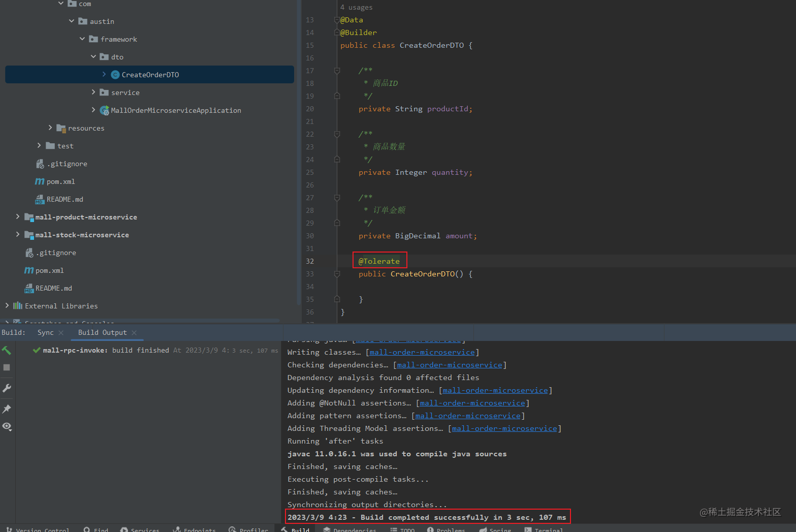Select the Build Output tab
The image size is (796, 532).
point(102,332)
